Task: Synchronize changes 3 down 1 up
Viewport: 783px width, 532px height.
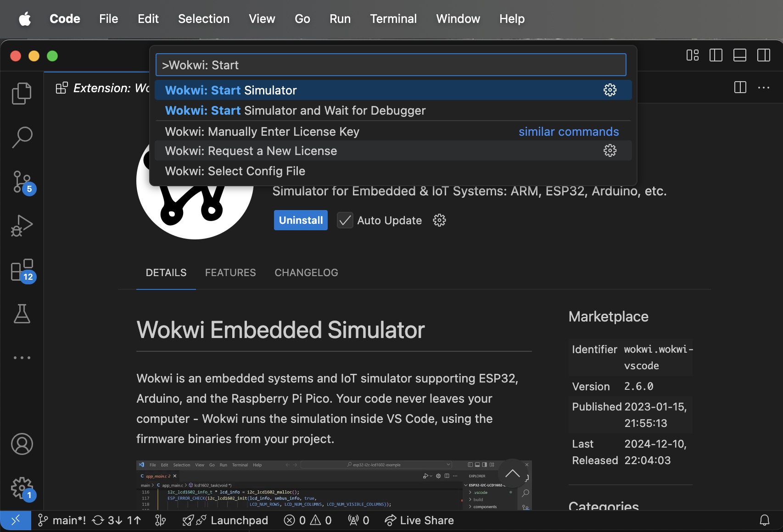Action: pos(117,521)
